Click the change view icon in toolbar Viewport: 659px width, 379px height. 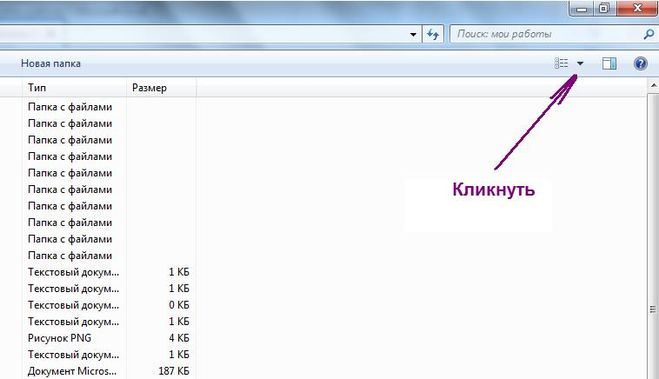(x=561, y=63)
